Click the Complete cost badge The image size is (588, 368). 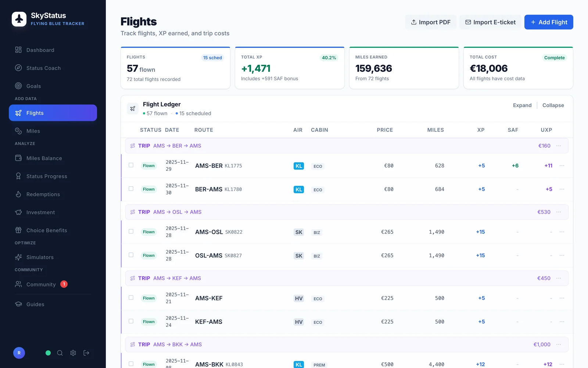tap(555, 58)
